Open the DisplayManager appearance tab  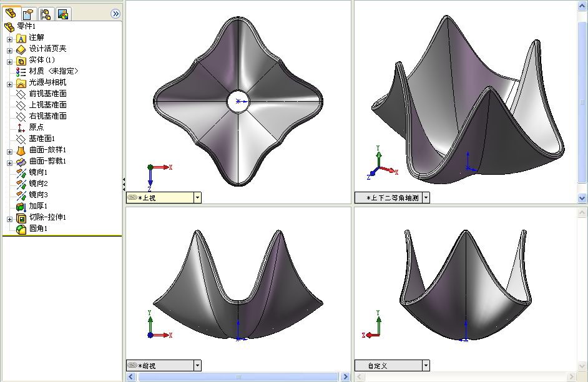coord(63,14)
